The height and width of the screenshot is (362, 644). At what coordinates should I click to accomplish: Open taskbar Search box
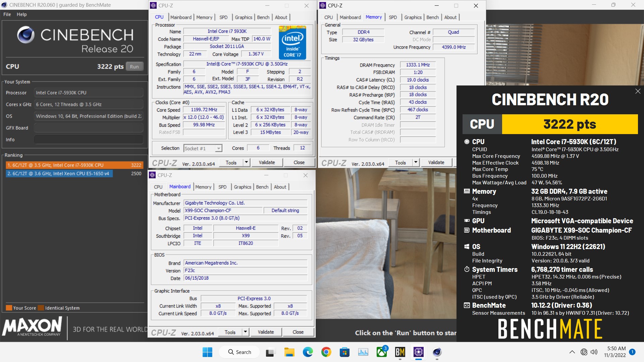pyautogui.click(x=239, y=352)
